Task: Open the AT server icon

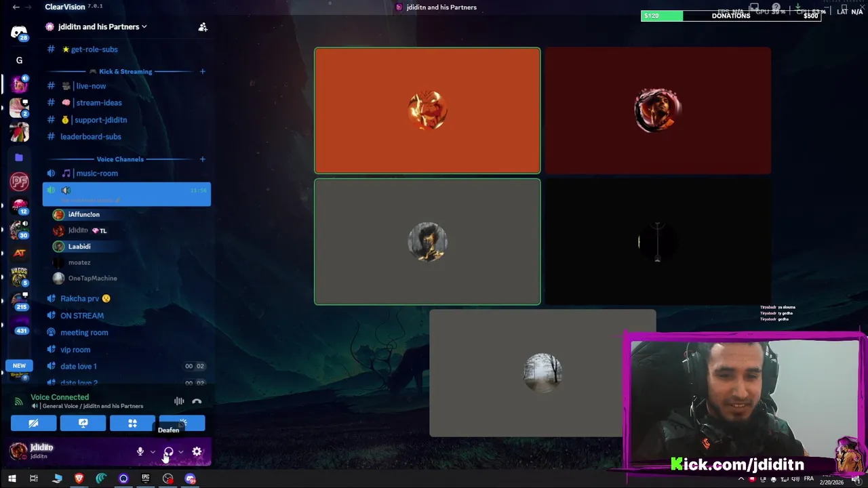Action: click(x=19, y=253)
